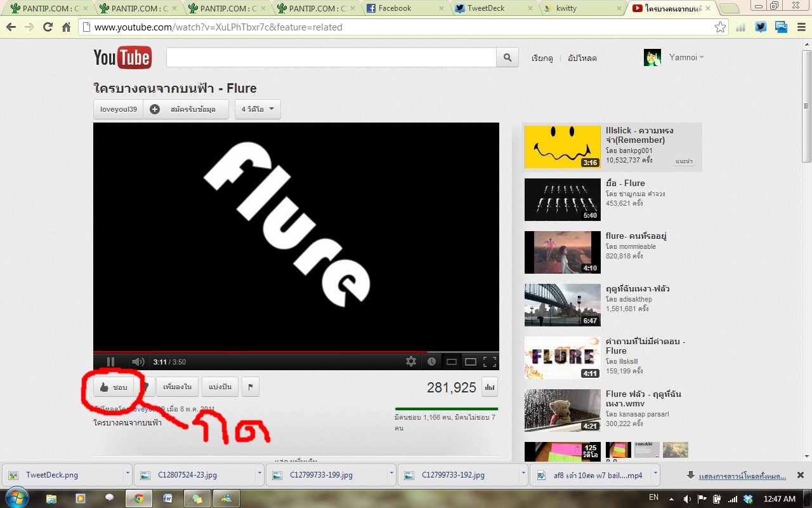This screenshot has height=508, width=812.
Task: Open downloaded file TweetDeck.png
Action: coord(63,474)
